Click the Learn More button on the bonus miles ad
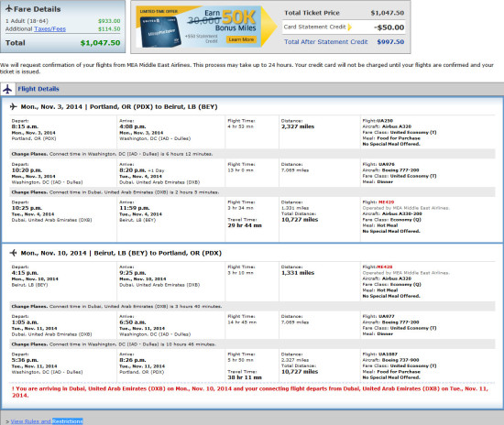Viewport: 504px width, 425px height. 241,39
